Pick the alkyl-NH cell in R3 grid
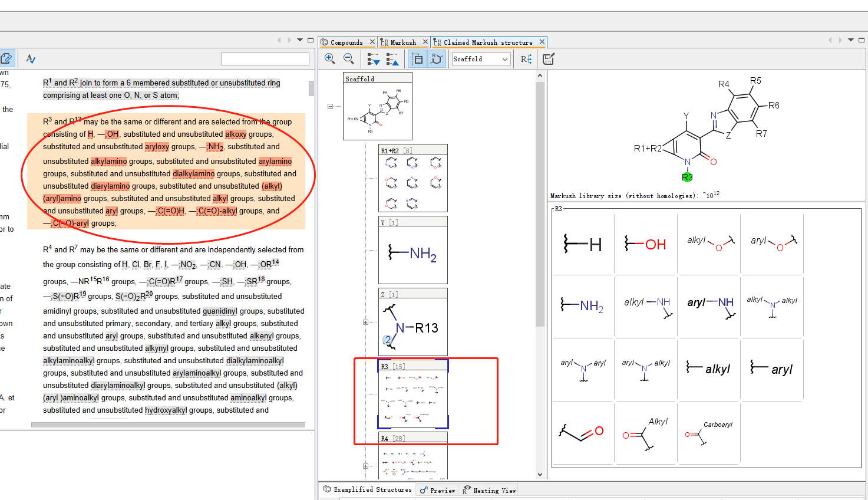Image resolution: width=868 pixels, height=500 pixels. (646, 306)
